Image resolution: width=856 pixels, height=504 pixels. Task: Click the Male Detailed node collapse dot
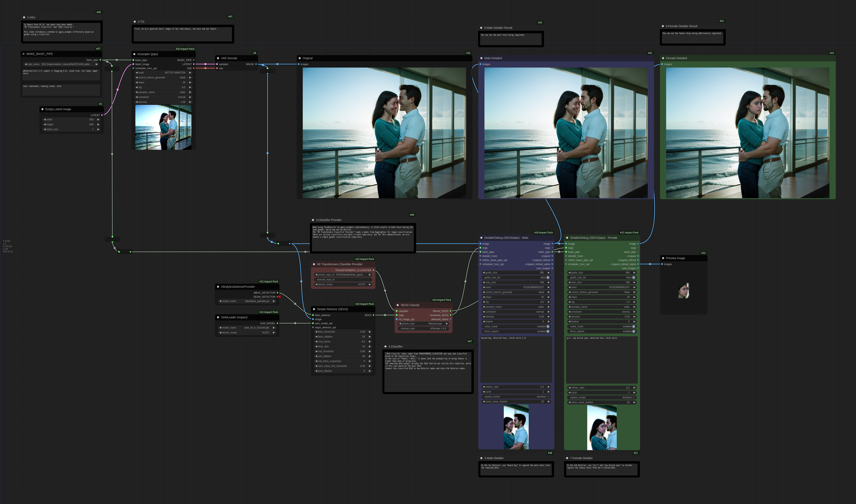481,58
